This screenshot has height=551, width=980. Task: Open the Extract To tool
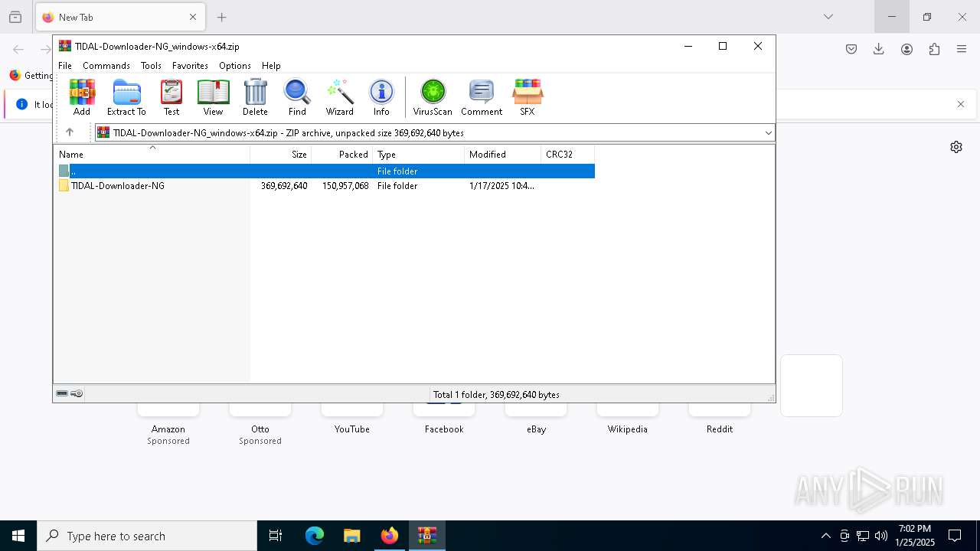coord(126,97)
